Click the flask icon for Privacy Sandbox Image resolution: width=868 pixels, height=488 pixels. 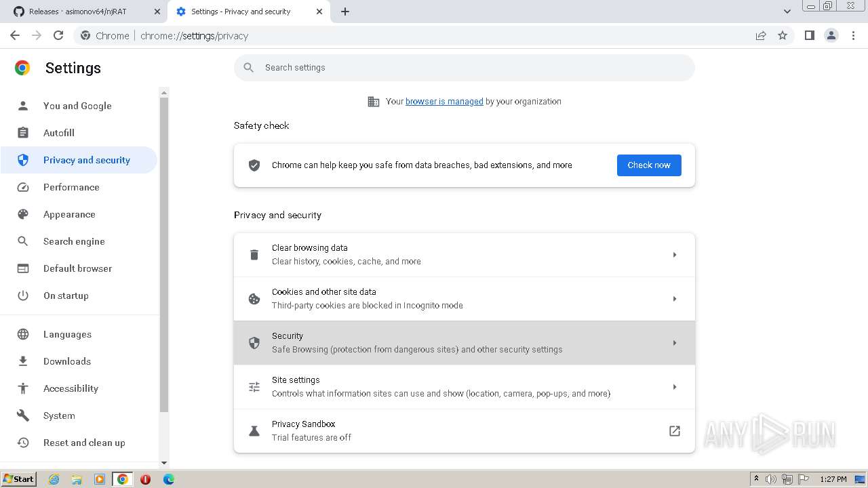254,431
